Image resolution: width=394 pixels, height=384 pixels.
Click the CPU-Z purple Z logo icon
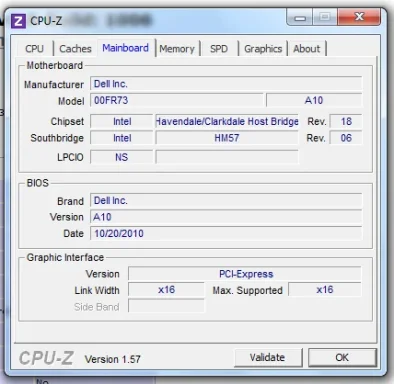[18, 21]
